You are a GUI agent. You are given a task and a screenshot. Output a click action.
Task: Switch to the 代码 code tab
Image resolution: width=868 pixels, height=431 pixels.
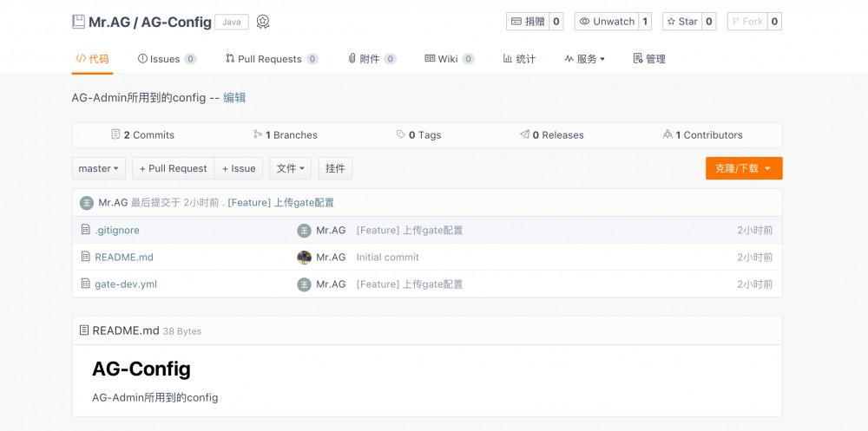93,59
